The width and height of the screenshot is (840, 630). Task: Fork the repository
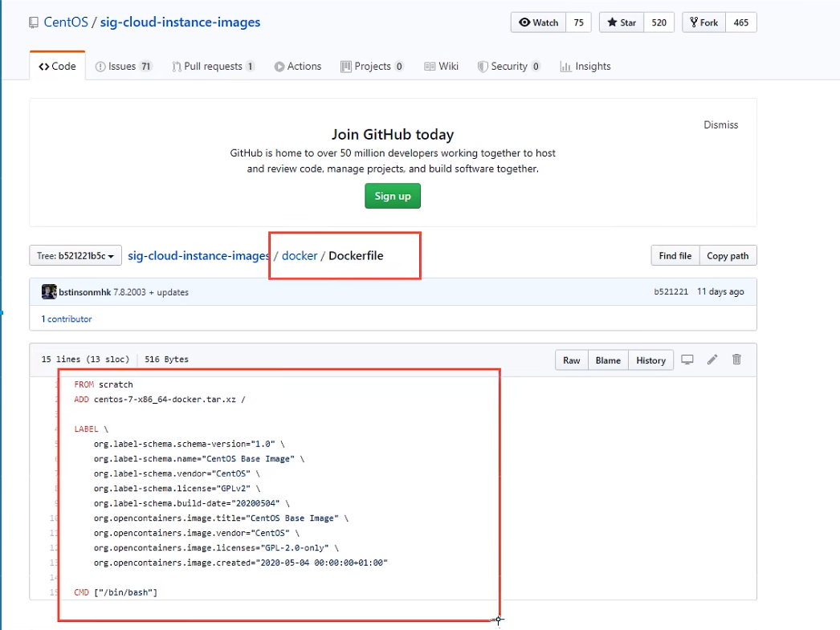[x=704, y=22]
